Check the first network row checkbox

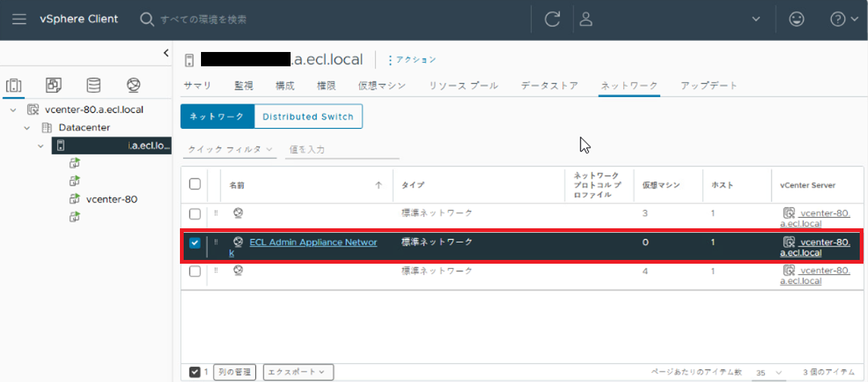click(x=195, y=213)
